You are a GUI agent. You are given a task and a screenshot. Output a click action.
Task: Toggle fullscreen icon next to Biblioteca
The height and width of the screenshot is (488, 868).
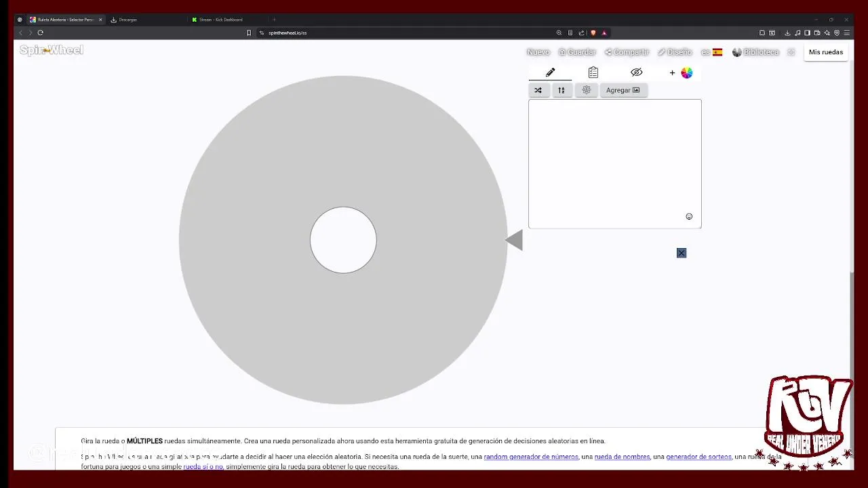[791, 52]
